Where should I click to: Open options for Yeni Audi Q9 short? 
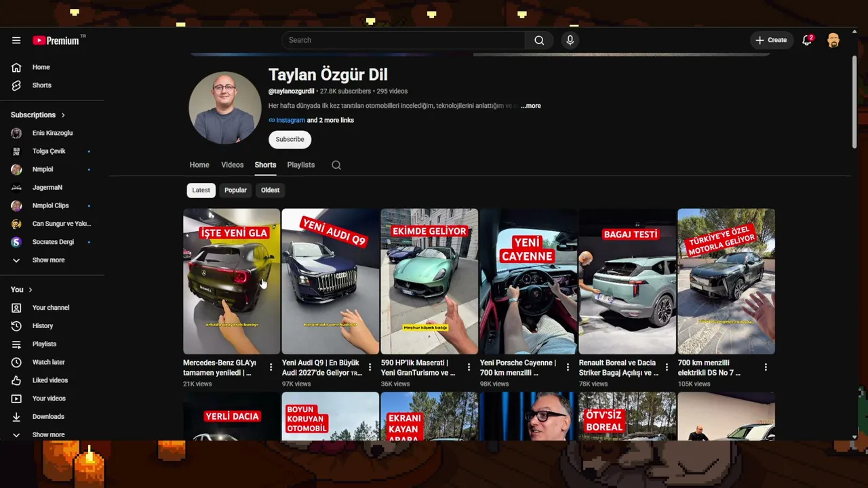coord(370,367)
